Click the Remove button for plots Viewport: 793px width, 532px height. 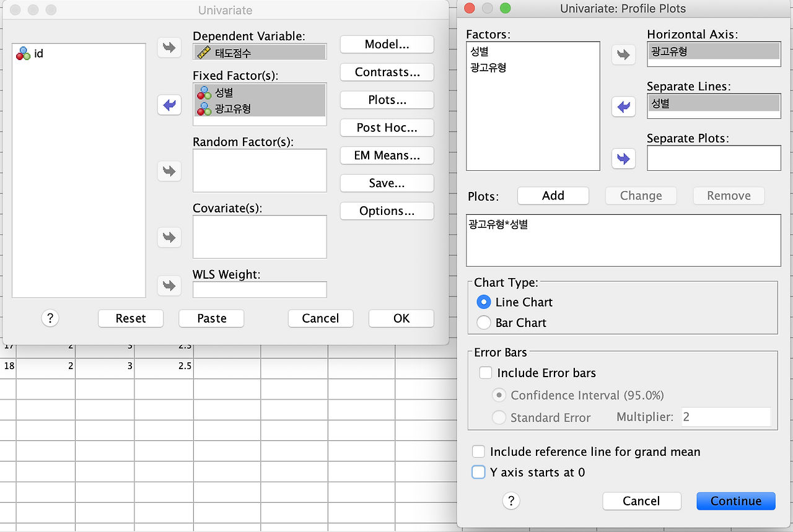tap(729, 196)
